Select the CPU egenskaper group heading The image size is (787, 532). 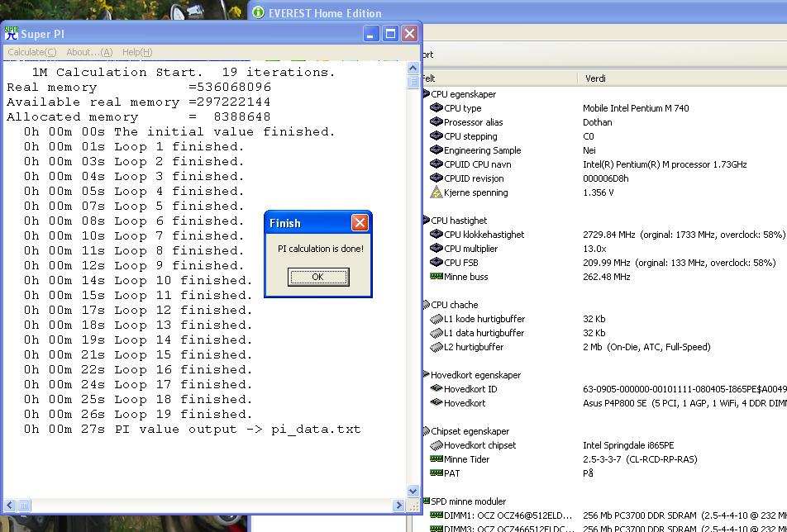(463, 94)
